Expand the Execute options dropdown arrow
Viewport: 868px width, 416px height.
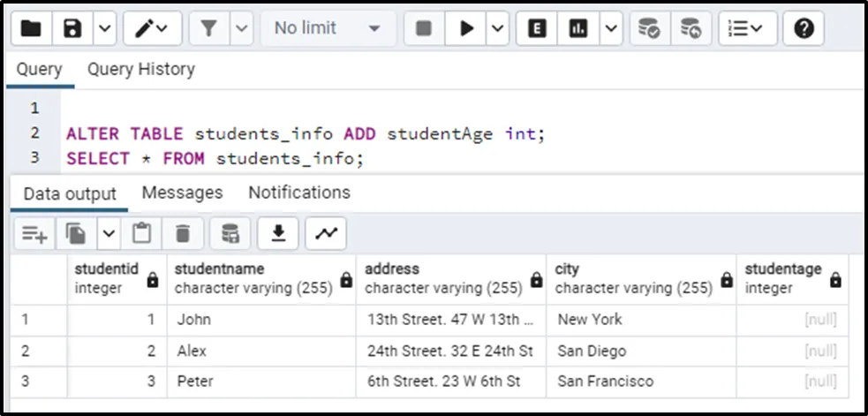[497, 29]
